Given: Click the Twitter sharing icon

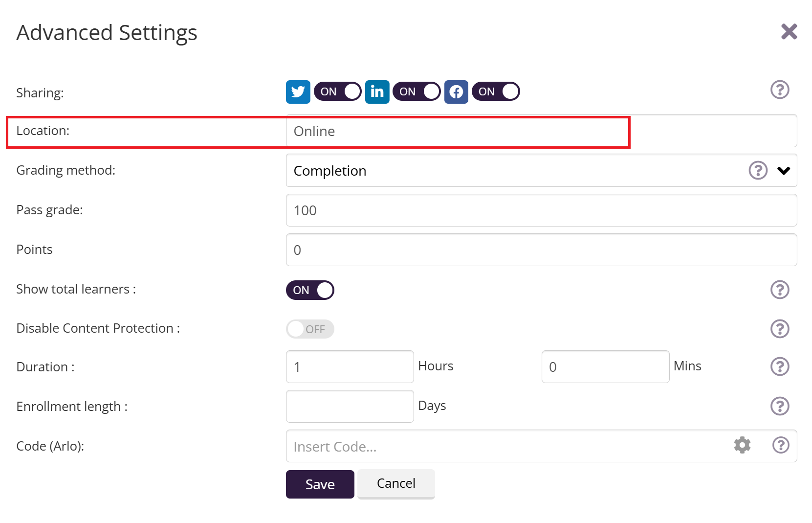Looking at the screenshot, I should click(x=298, y=92).
